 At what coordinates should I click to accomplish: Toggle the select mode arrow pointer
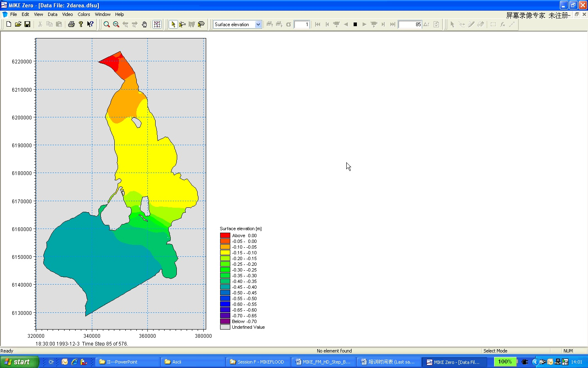(x=173, y=25)
